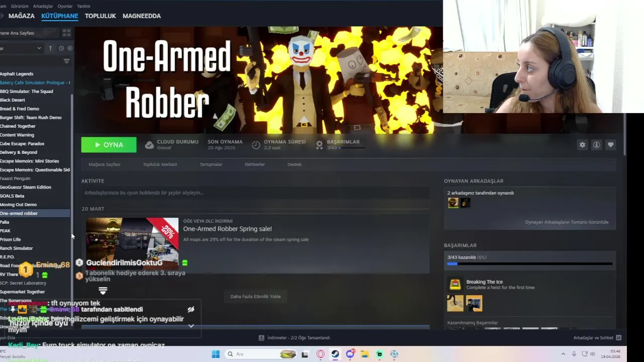644x362 pixels.
Task: Select Prison Life in library list
Action: 11,239
